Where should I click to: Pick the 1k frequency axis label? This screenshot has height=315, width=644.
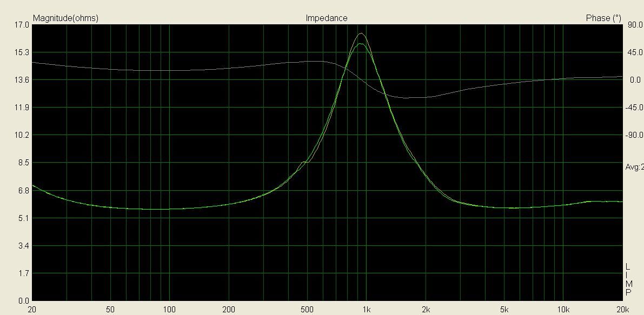click(x=367, y=310)
